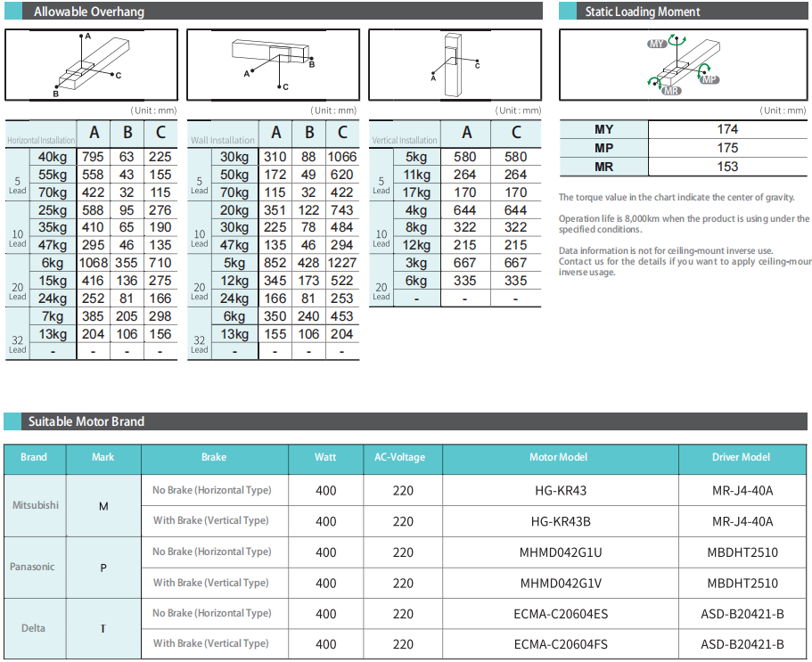
Task: Click the Suitable Motor Brand section header
Action: [x=86, y=421]
